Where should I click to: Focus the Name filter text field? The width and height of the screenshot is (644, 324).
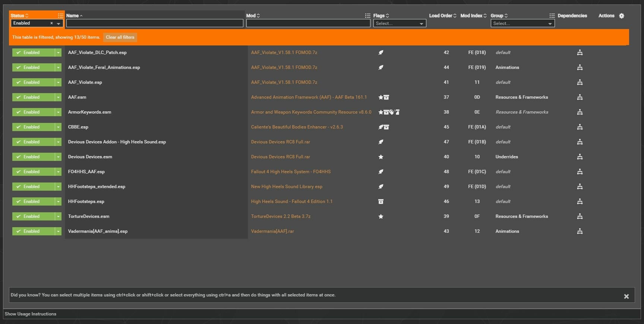[x=155, y=23]
